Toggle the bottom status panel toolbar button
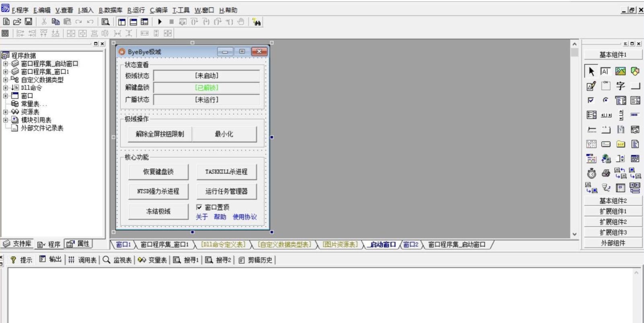The width and height of the screenshot is (644, 323). [133, 22]
